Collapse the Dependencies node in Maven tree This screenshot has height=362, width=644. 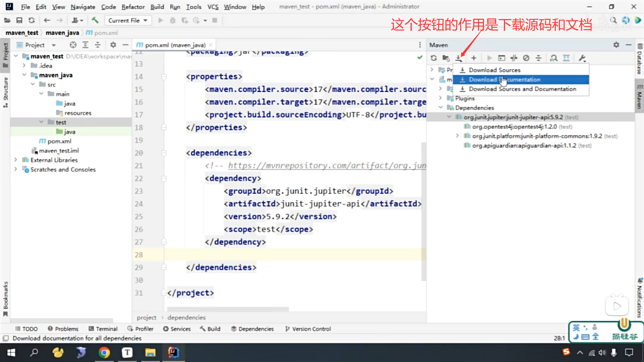(x=440, y=108)
